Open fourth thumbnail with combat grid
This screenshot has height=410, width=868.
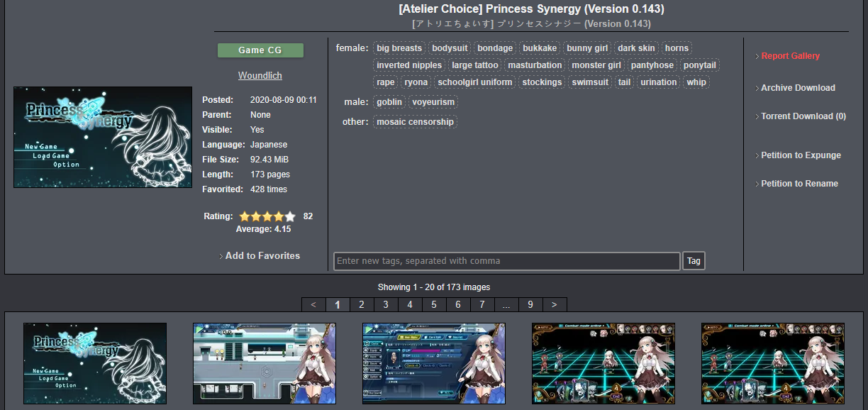[603, 363]
